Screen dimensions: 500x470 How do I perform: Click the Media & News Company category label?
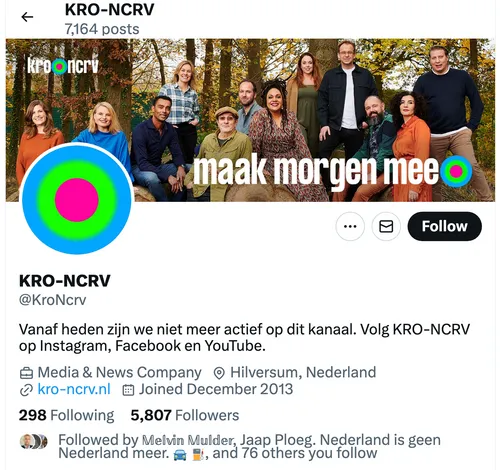click(x=119, y=372)
